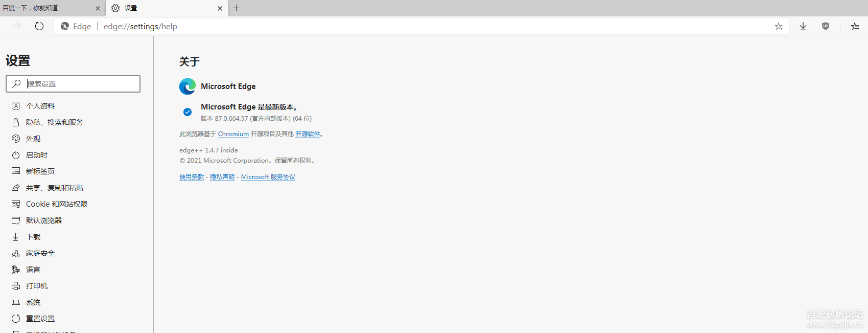Click the 关于 page heading
The height and width of the screenshot is (333, 868).
click(x=190, y=61)
